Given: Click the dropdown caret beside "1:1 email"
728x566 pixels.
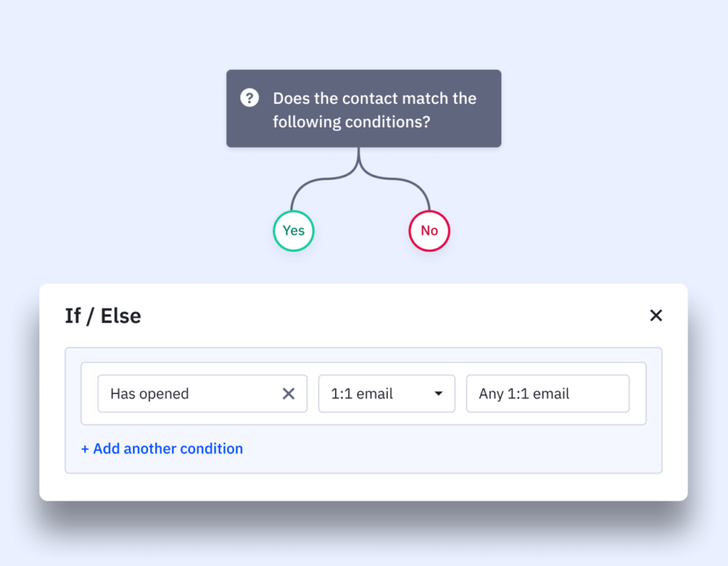Looking at the screenshot, I should pyautogui.click(x=438, y=394).
